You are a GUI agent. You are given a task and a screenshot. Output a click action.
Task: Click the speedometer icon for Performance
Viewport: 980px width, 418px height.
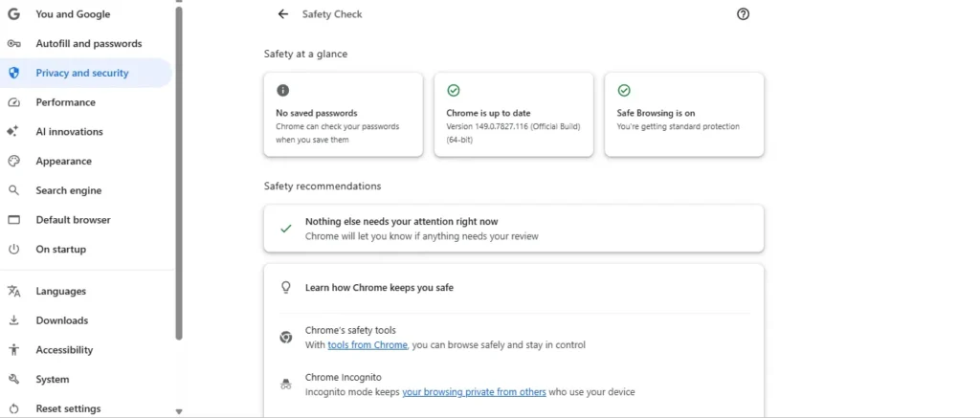point(13,101)
